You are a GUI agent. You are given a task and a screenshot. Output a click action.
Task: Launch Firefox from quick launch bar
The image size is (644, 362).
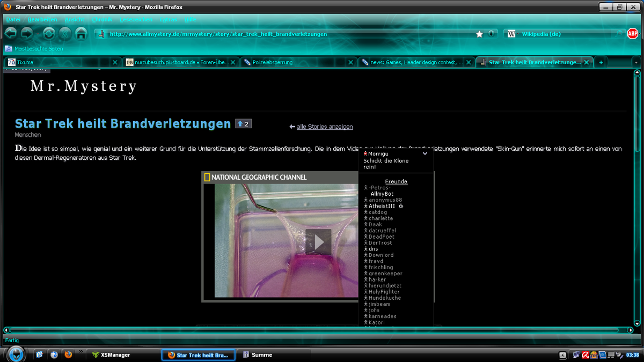[x=68, y=354]
